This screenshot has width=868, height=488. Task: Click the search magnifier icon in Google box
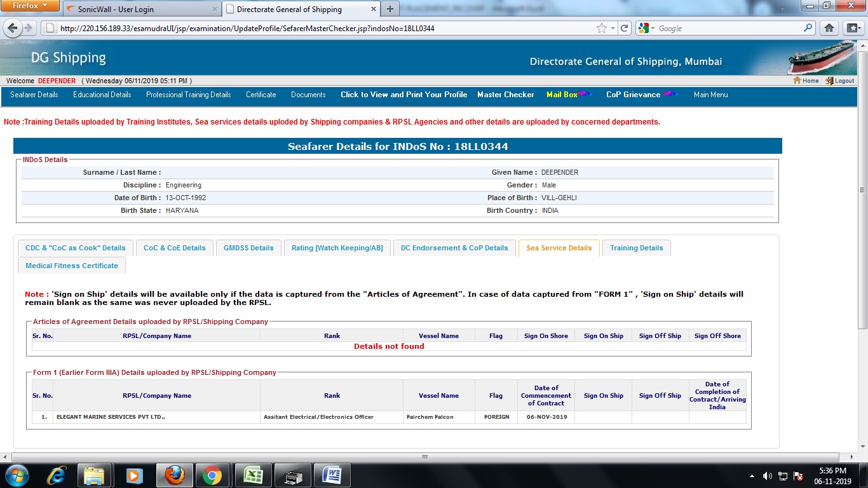click(x=808, y=28)
